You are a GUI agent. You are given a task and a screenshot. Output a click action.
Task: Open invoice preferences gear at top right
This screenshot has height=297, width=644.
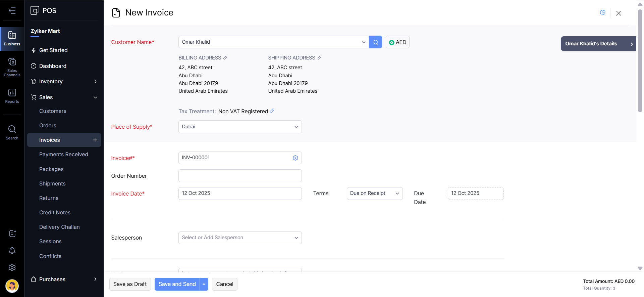click(x=602, y=12)
